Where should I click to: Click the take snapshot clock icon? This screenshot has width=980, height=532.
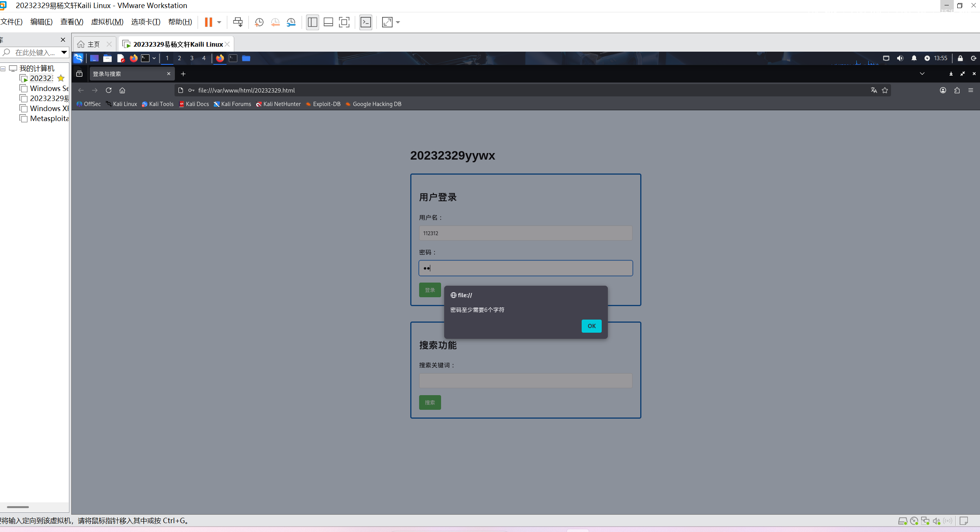(x=259, y=22)
